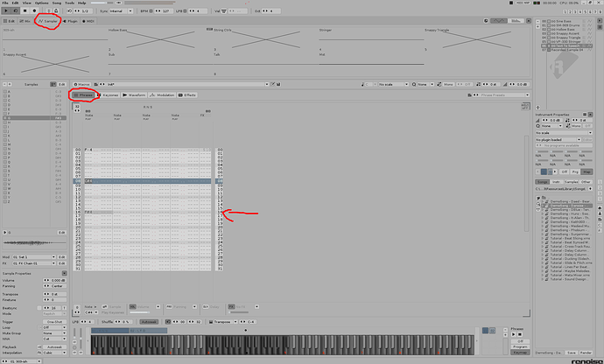Open the NNA Cut dropdown
This screenshot has height=364, width=604.
pos(54,339)
